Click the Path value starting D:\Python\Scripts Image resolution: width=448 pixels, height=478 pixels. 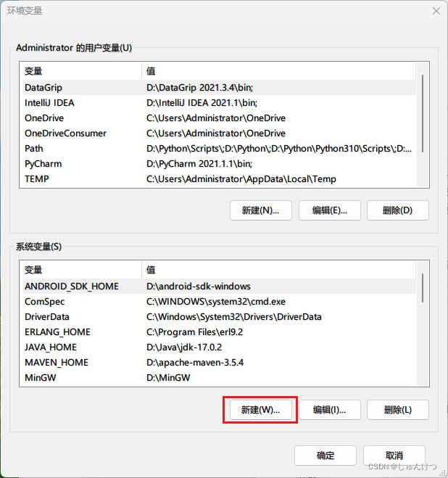[x=279, y=149]
